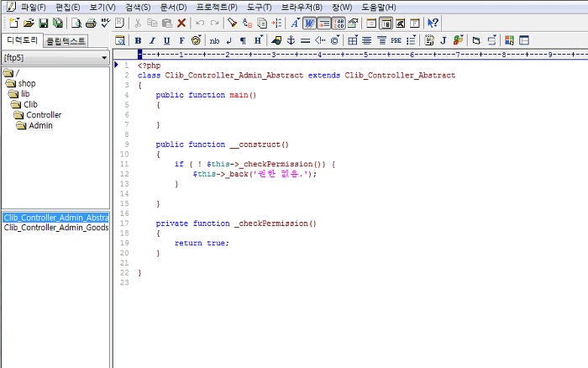Screen dimensions: 588x368
Task: Click the Go to Line arrow icon
Action: click(x=276, y=23)
